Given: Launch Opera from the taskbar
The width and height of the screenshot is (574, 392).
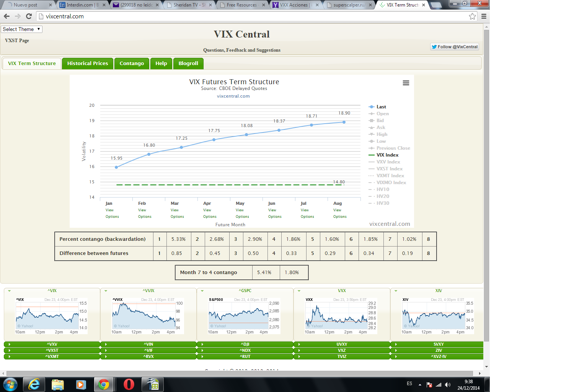Looking at the screenshot, I should tap(129, 384).
